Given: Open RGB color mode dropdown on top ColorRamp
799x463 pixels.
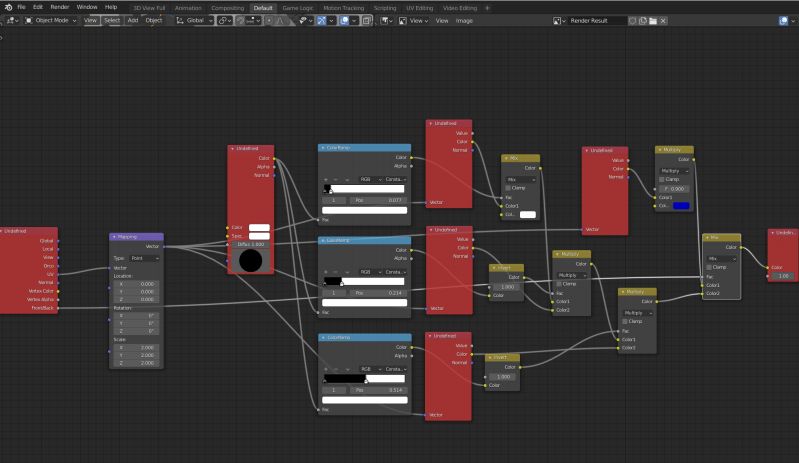Looking at the screenshot, I should [x=369, y=179].
